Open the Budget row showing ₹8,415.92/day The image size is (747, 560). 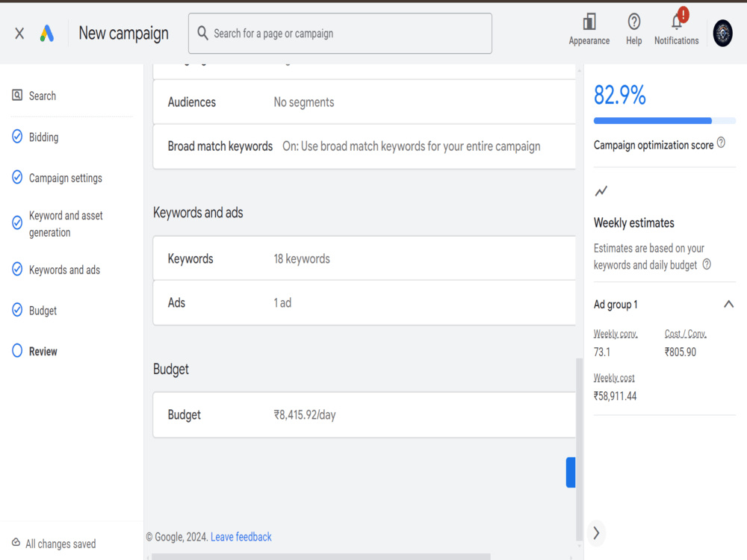364,414
